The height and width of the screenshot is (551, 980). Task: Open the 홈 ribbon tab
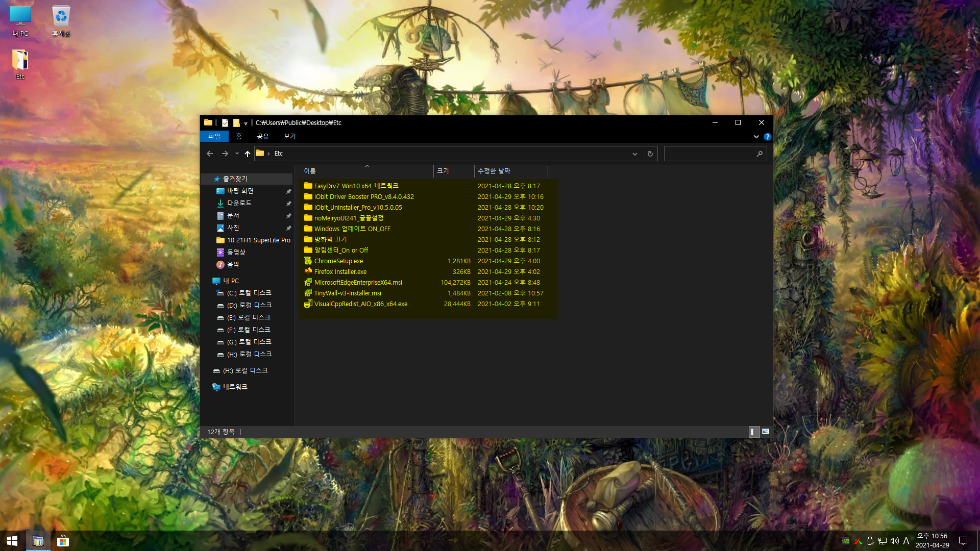click(239, 136)
